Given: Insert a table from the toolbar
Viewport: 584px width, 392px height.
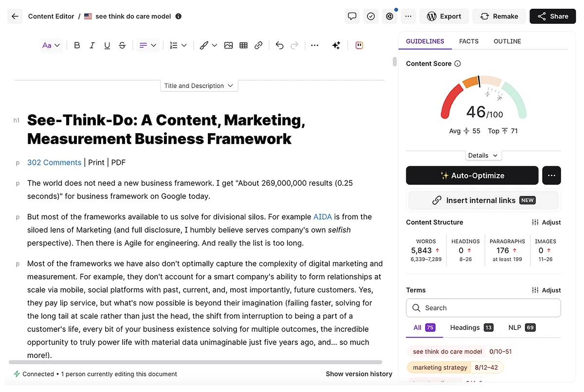Looking at the screenshot, I should [x=243, y=45].
